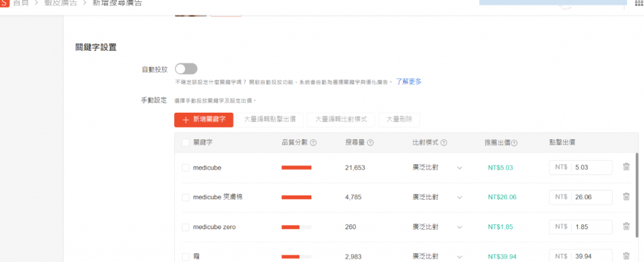The height and width of the screenshot is (262, 644).
Task: Select all keywords via header checkbox
Action: 186,143
